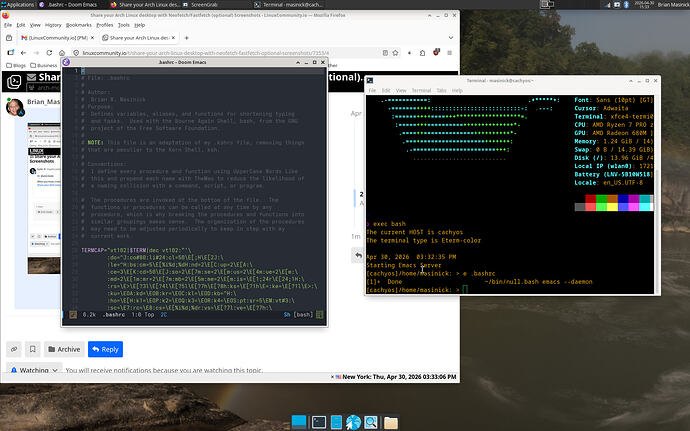The image size is (690, 431).
Task: Click the modeline icon left of 8.2k in Emacs
Action: click(x=73, y=314)
